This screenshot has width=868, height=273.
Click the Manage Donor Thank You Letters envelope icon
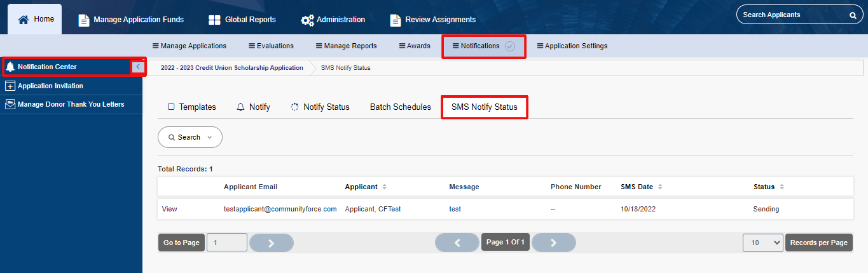click(x=10, y=104)
